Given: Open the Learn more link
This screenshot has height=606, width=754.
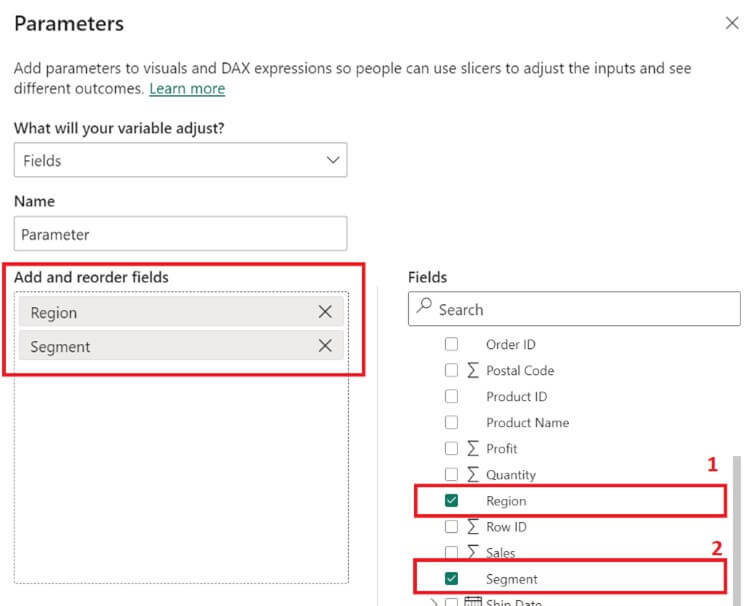Looking at the screenshot, I should 187,88.
